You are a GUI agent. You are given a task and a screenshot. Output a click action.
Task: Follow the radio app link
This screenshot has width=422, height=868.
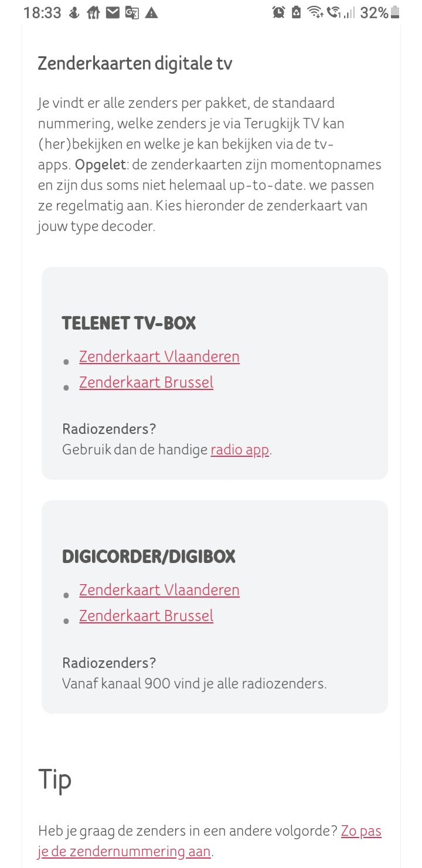(240, 450)
